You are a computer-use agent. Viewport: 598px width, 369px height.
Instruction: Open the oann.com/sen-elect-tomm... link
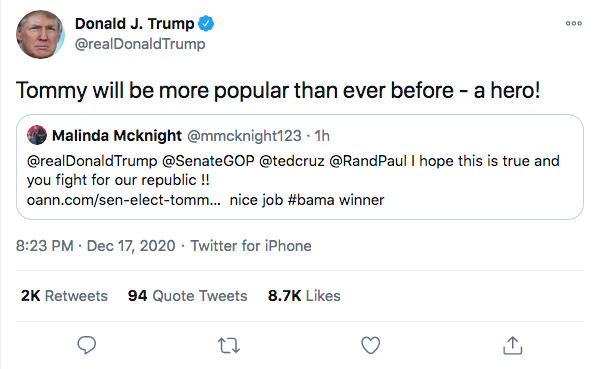tap(124, 200)
